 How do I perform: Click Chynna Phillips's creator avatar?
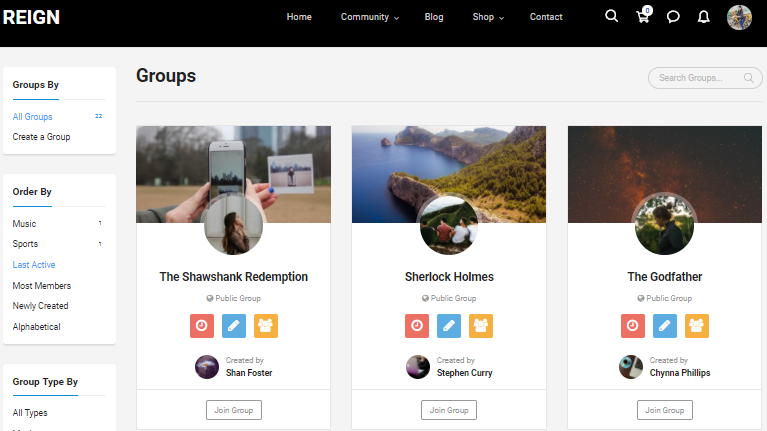[631, 367]
